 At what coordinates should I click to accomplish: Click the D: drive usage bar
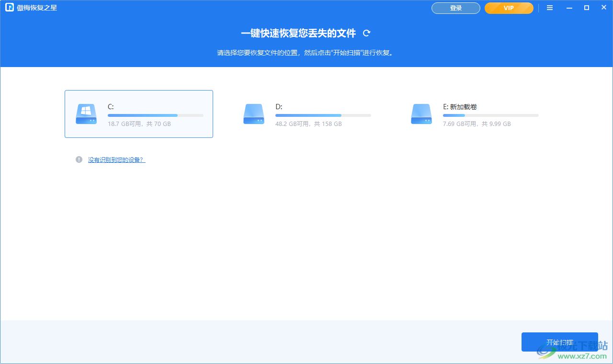click(x=323, y=115)
